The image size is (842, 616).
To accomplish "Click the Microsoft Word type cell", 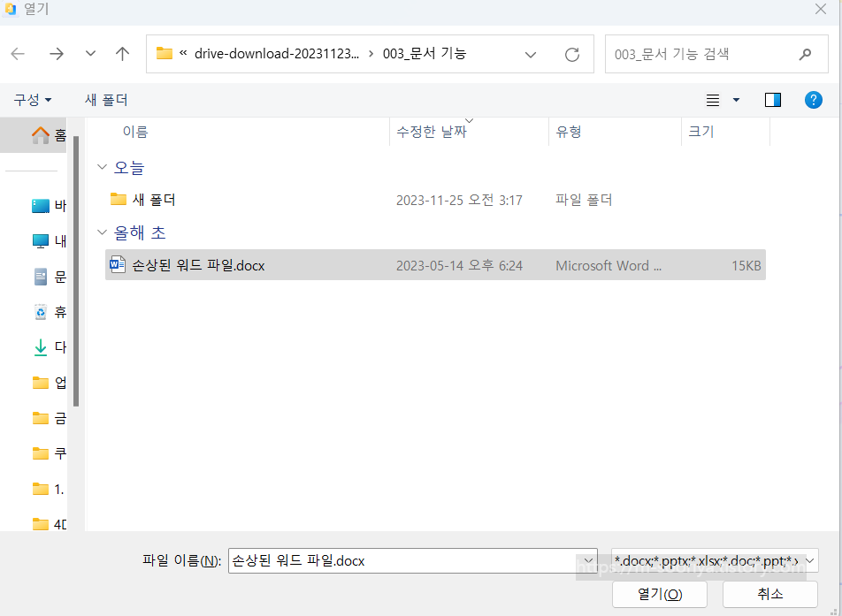I will (x=609, y=266).
